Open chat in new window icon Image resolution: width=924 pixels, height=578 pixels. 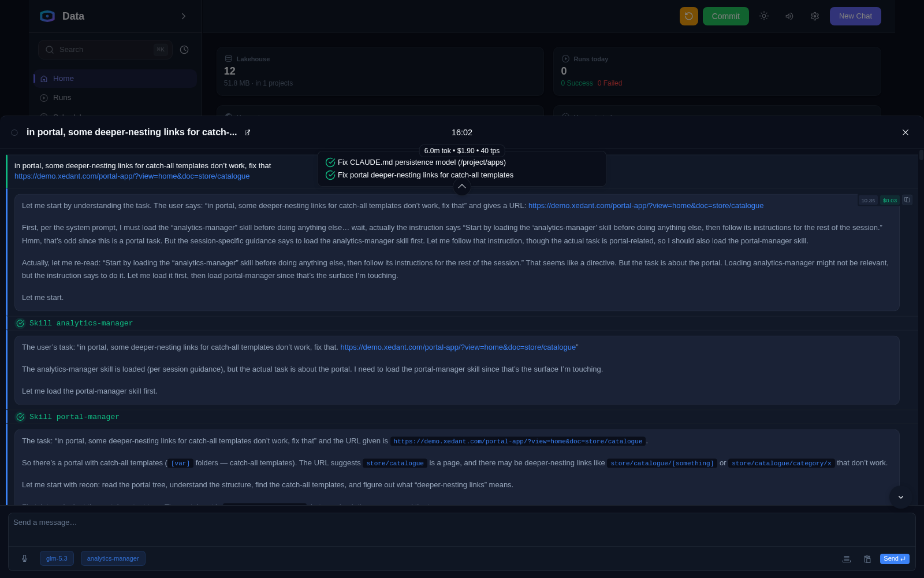(x=248, y=132)
